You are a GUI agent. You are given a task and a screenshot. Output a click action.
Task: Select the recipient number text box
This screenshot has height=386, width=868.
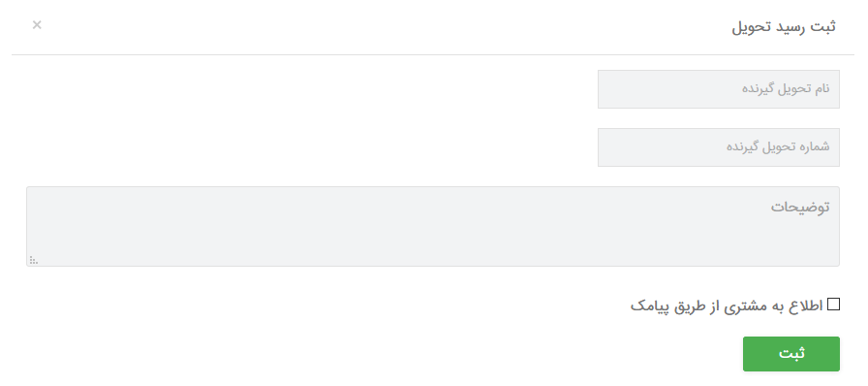click(x=719, y=147)
